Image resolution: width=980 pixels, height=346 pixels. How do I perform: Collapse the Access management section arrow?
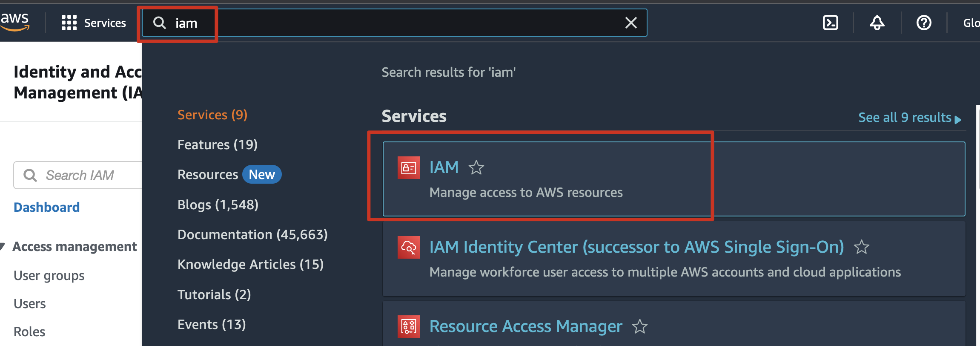pos(3,246)
